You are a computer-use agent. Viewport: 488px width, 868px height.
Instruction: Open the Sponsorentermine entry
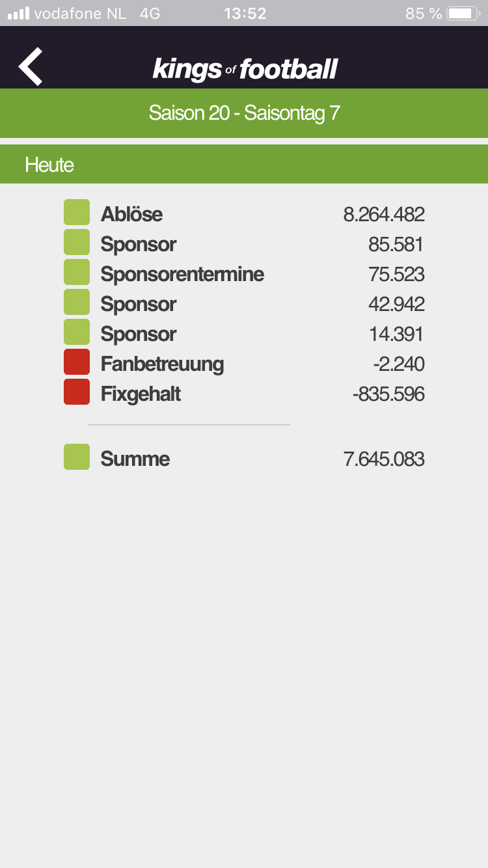pos(244,274)
